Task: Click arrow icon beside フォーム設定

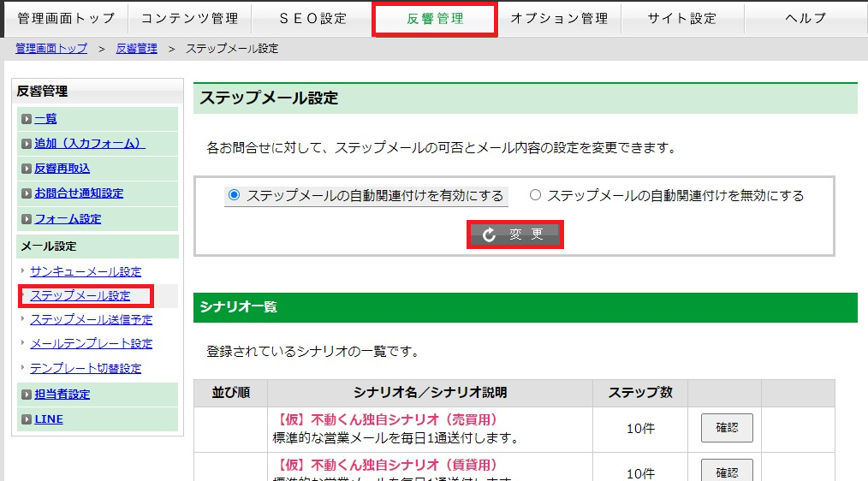Action: pyautogui.click(x=26, y=219)
